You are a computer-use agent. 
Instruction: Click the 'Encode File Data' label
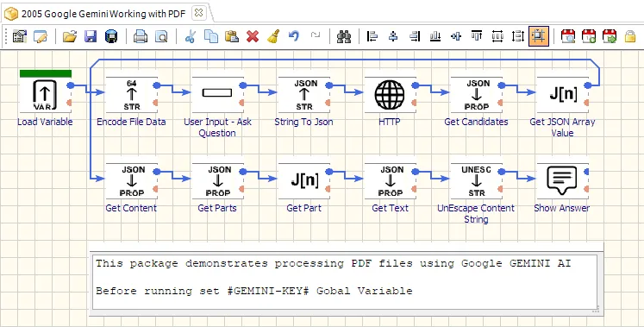[x=131, y=122]
